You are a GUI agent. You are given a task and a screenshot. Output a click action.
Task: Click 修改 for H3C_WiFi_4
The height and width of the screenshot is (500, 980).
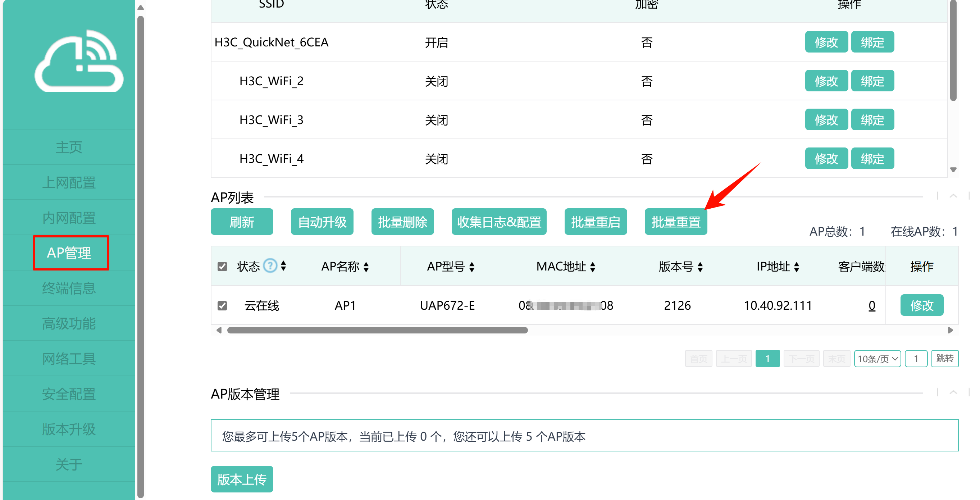coord(826,158)
